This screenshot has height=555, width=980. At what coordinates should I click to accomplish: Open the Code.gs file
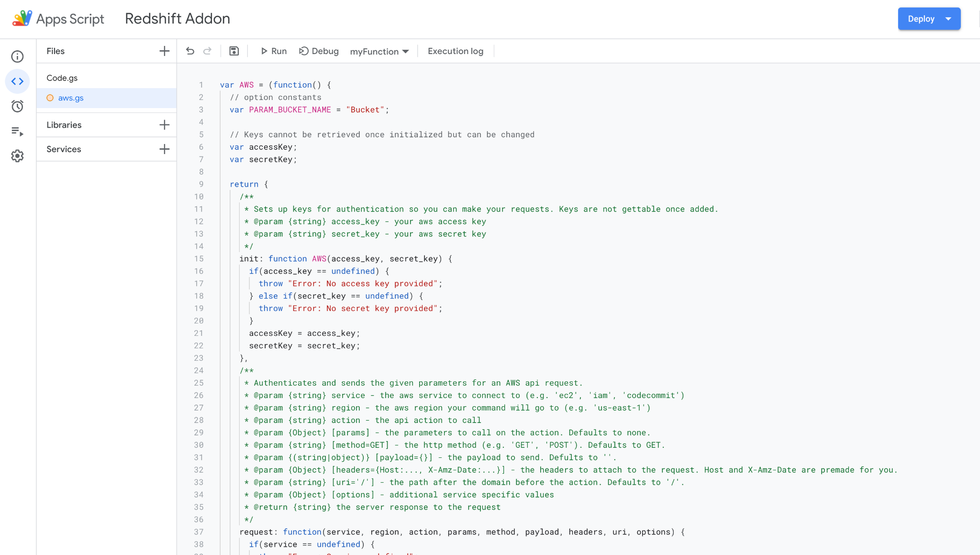[x=62, y=78]
